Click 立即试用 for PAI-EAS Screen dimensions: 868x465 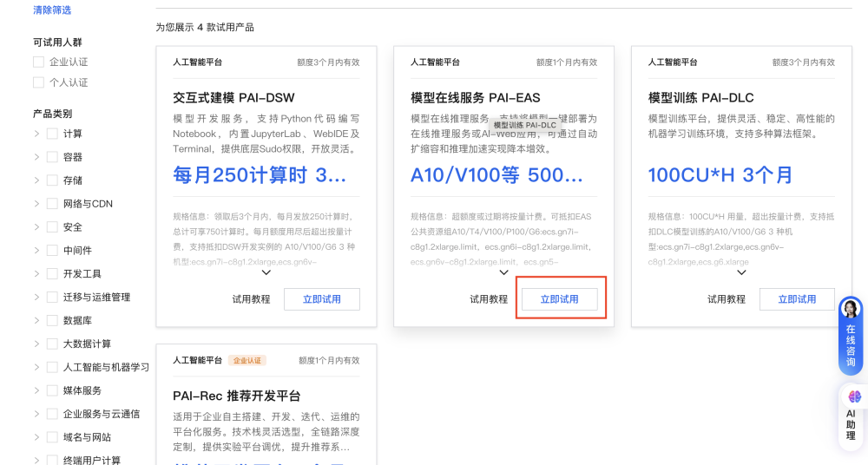click(560, 299)
